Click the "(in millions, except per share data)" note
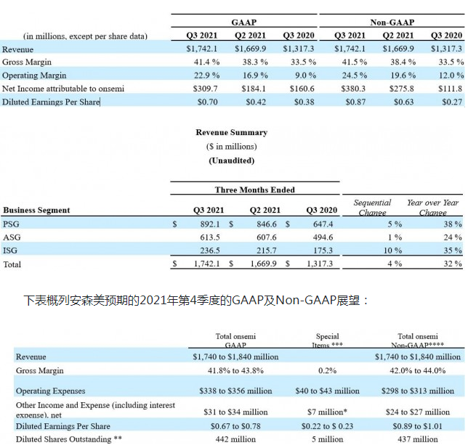 coord(85,36)
